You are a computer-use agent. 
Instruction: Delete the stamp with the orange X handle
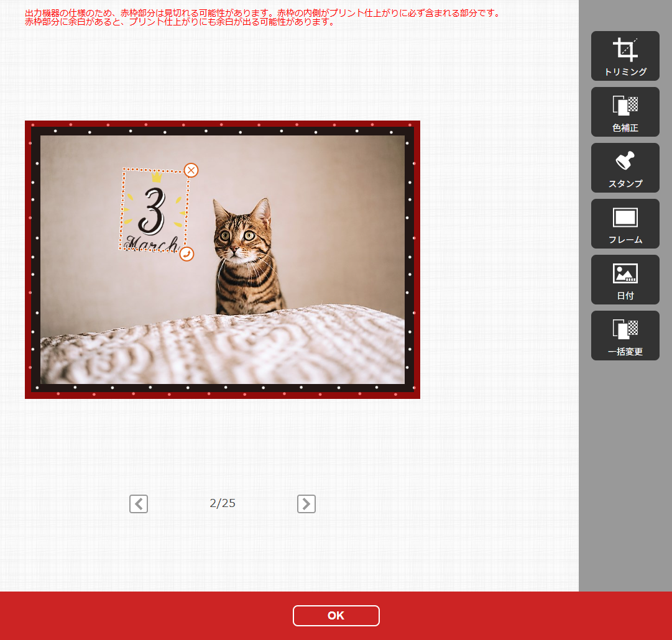point(191,170)
